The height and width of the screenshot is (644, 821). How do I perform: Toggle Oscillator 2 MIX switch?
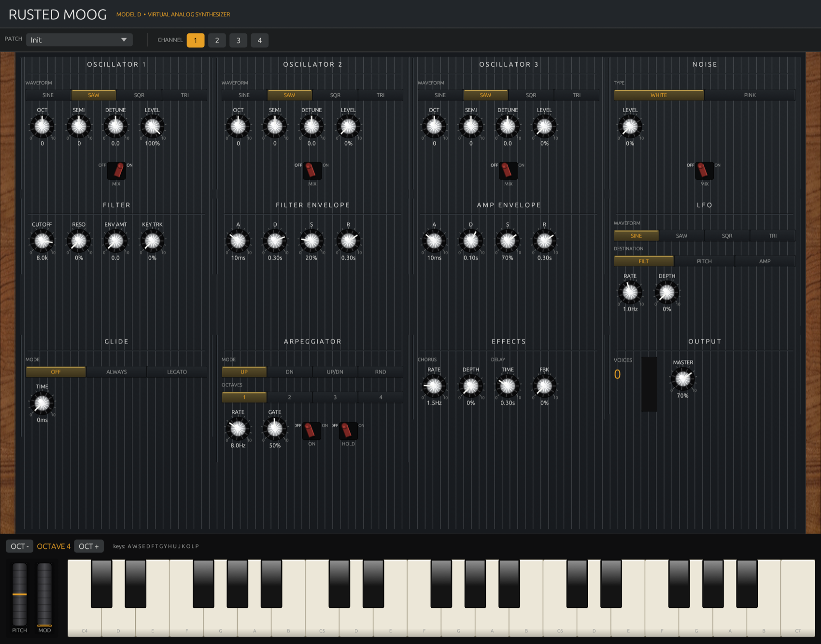tap(312, 171)
